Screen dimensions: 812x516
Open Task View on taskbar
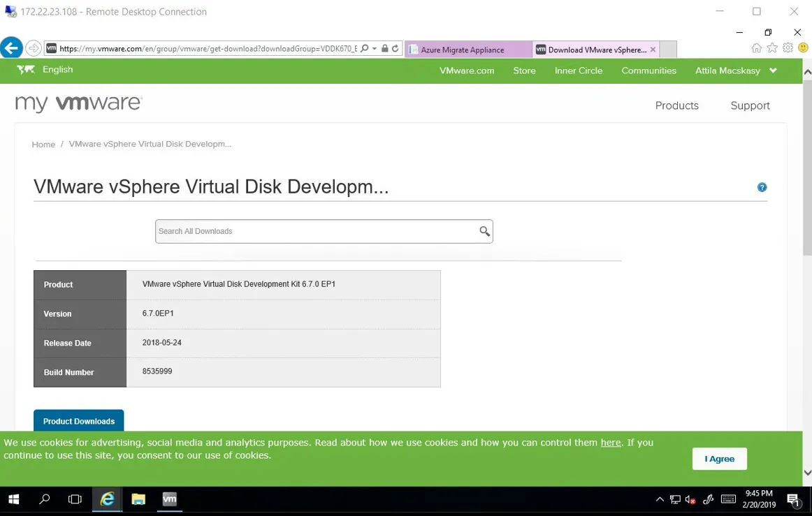tap(75, 499)
